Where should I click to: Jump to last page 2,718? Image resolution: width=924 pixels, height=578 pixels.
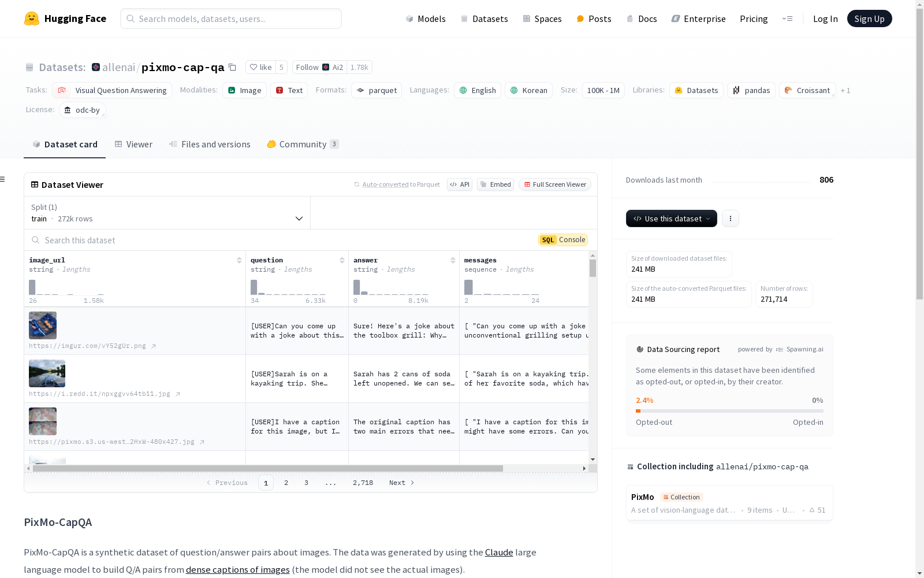[x=363, y=483]
